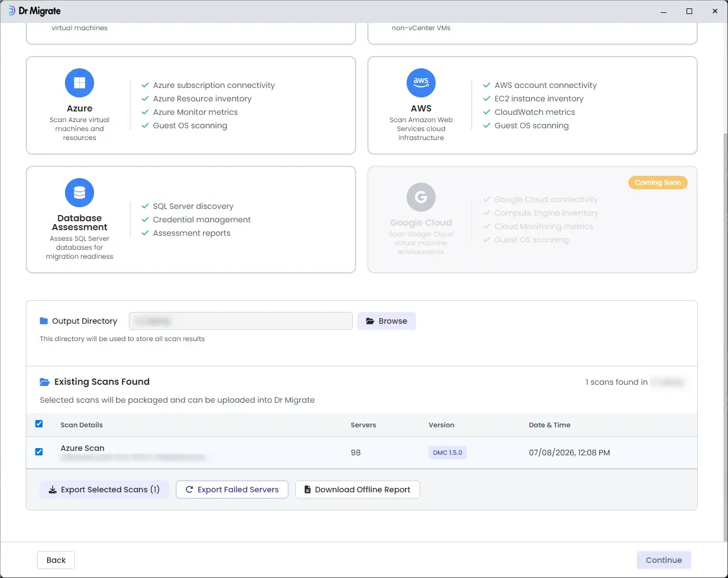Image resolution: width=728 pixels, height=578 pixels.
Task: Click the Existing Scans Found heading
Action: click(x=102, y=382)
